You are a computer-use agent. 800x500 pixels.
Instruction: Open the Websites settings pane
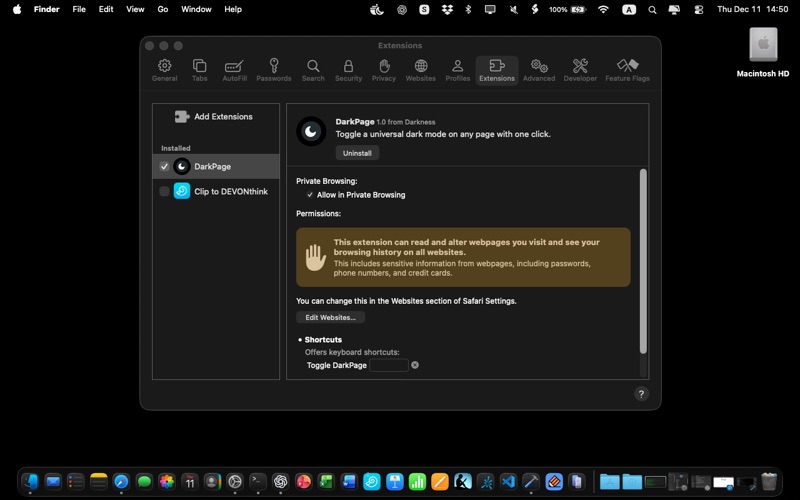click(x=420, y=70)
